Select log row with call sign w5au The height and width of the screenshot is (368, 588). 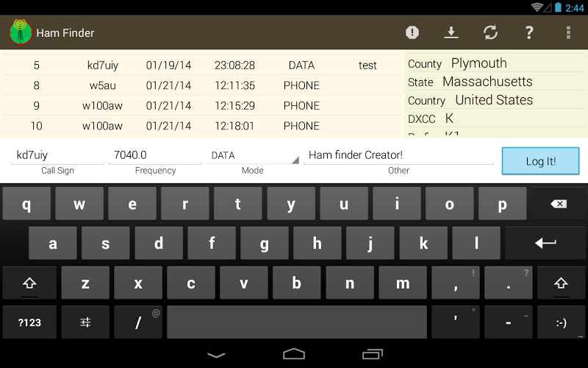coord(203,85)
